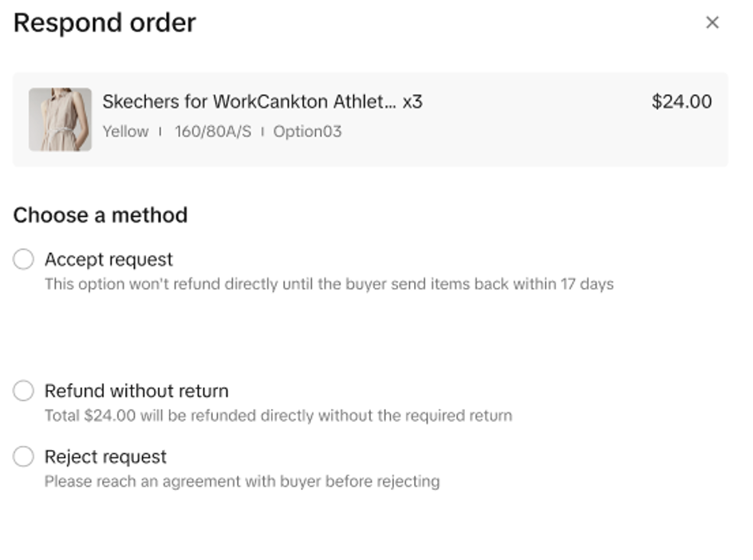Viewport: 753px width, 560px height.
Task: Click the Yellow color variant text
Action: click(x=125, y=132)
